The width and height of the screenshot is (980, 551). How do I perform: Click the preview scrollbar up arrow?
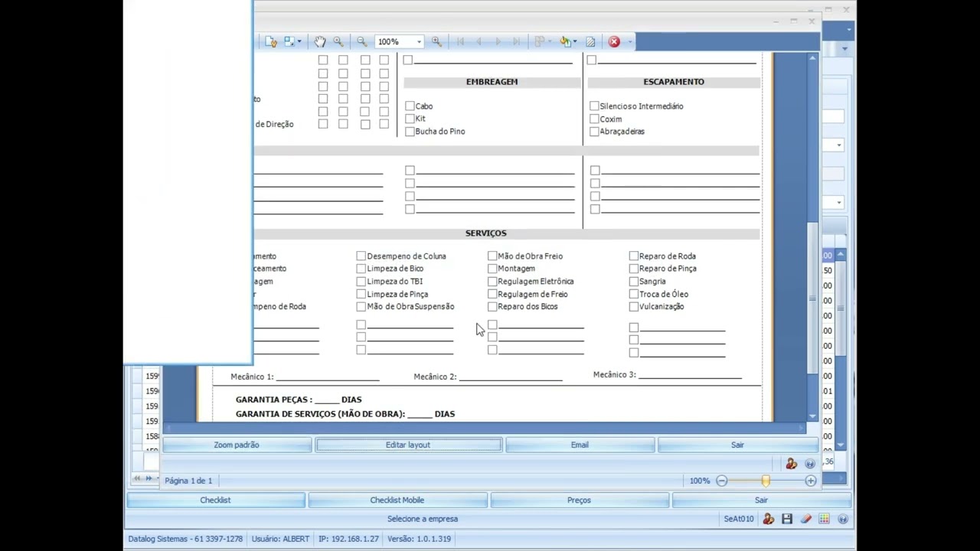tap(812, 58)
